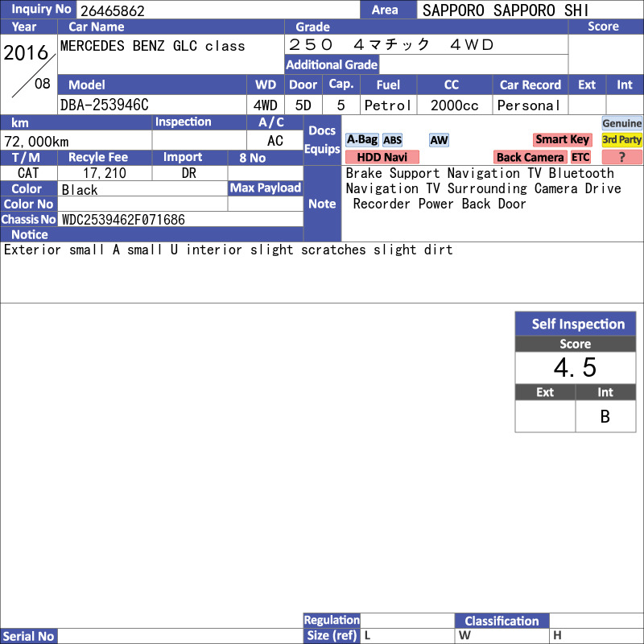Click the HDD Navi badge
Screen dimensions: 644x644
click(382, 157)
